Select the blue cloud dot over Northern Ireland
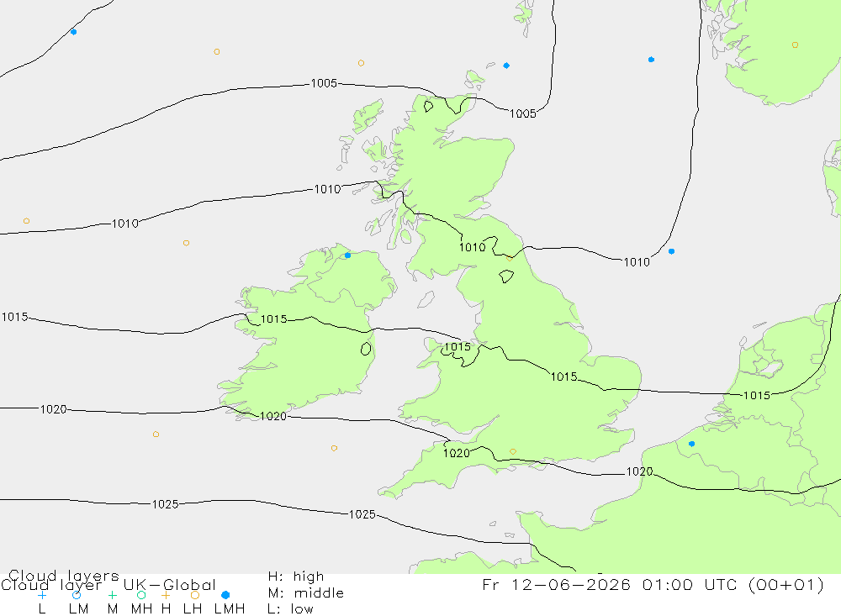The height and width of the screenshot is (616, 841). tap(347, 255)
